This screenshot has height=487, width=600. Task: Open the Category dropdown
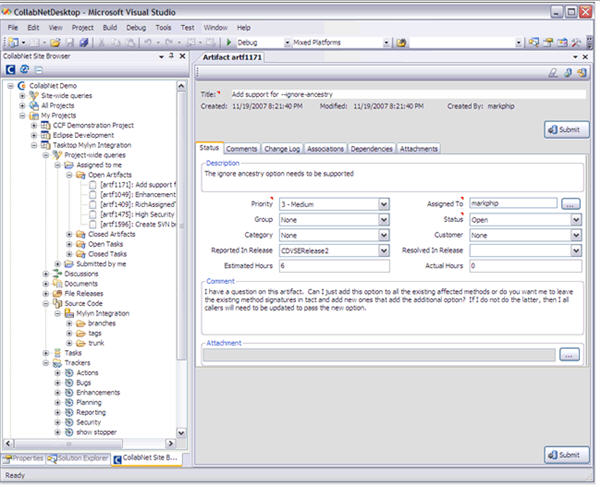point(384,235)
